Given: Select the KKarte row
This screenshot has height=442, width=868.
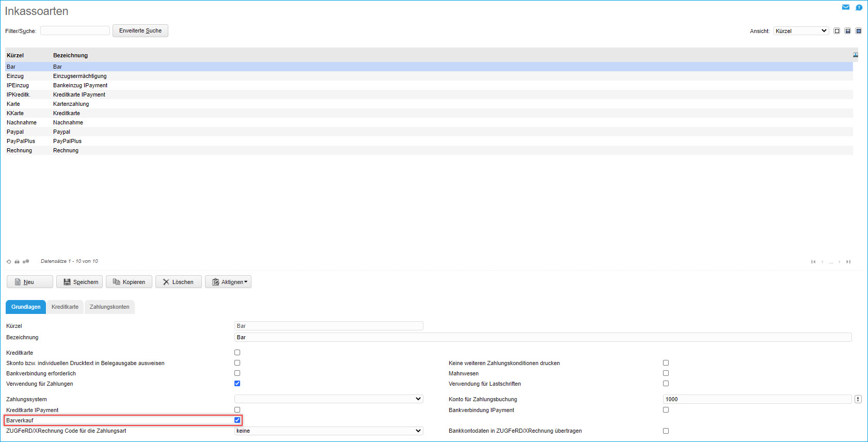Looking at the screenshot, I should tap(429, 113).
